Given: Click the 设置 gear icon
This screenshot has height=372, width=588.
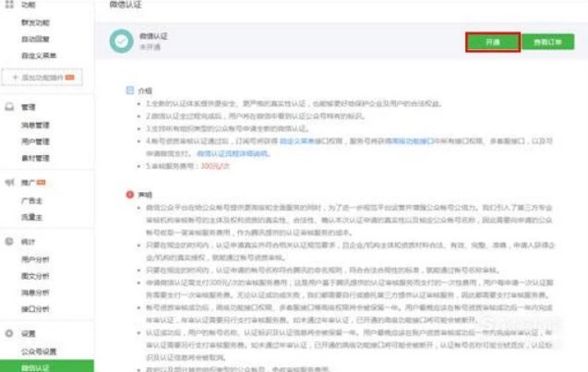Looking at the screenshot, I should (9, 333).
